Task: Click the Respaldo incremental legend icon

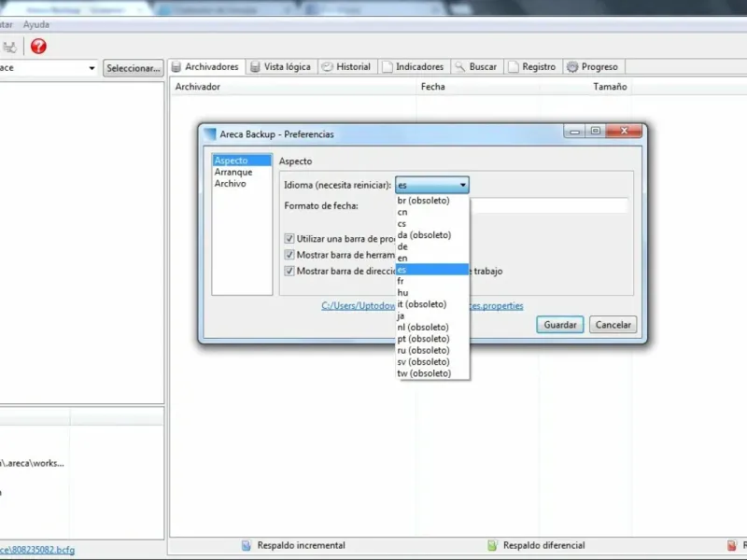Action: [246, 545]
